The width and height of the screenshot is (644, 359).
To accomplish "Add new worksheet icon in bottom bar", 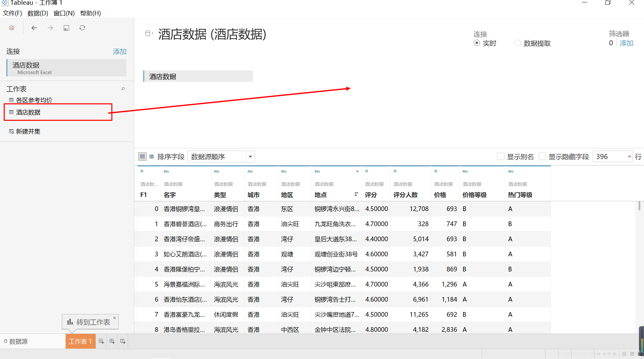I will coord(101,341).
